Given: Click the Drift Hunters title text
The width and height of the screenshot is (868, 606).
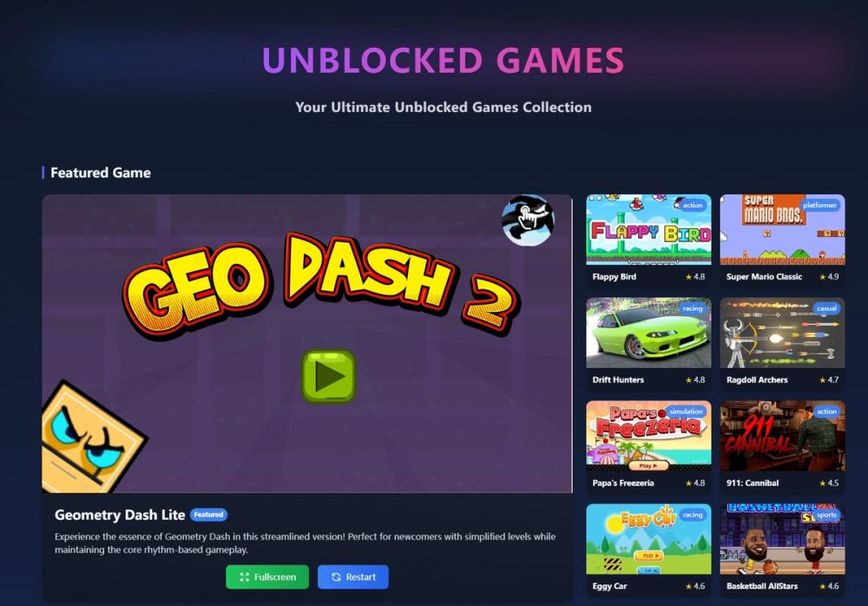Looking at the screenshot, I should click(x=618, y=380).
